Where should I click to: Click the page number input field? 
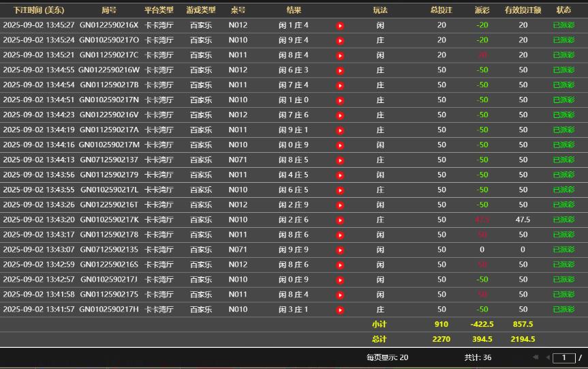click(x=563, y=357)
